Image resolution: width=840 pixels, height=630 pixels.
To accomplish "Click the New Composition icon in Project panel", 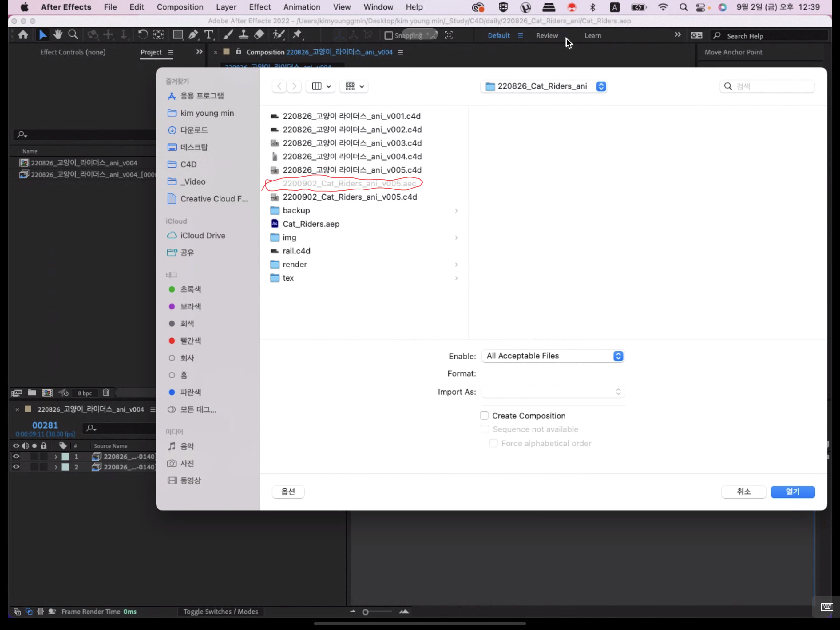I will [47, 393].
